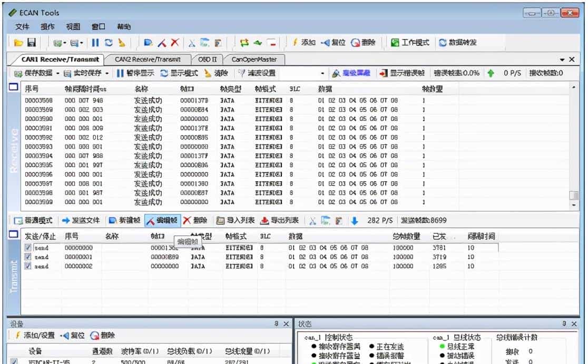
Task: Expand the filter combo box next to 滤波设置
Action: [322, 74]
